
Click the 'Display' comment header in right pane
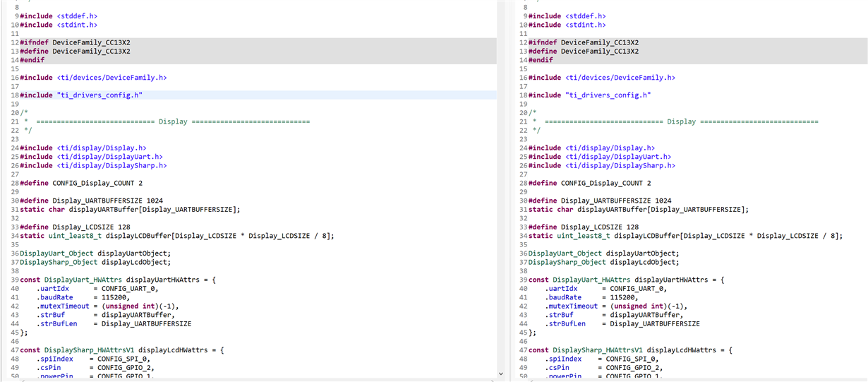coord(681,121)
